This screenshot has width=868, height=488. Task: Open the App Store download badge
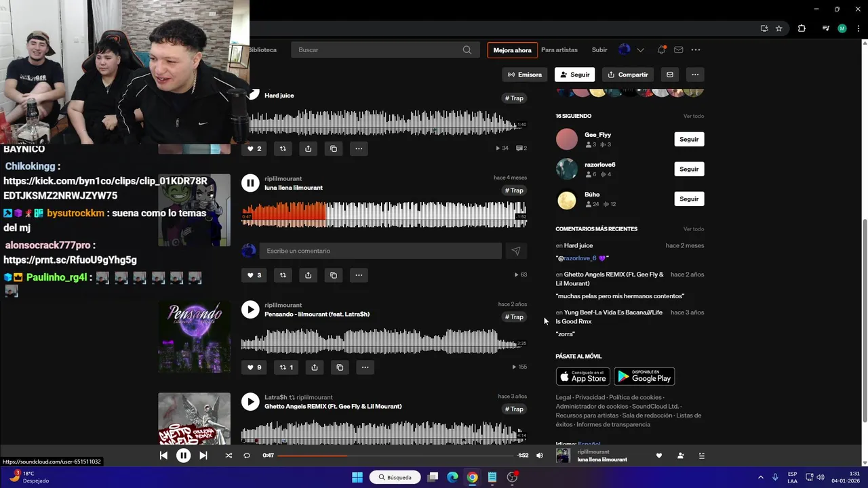click(583, 376)
